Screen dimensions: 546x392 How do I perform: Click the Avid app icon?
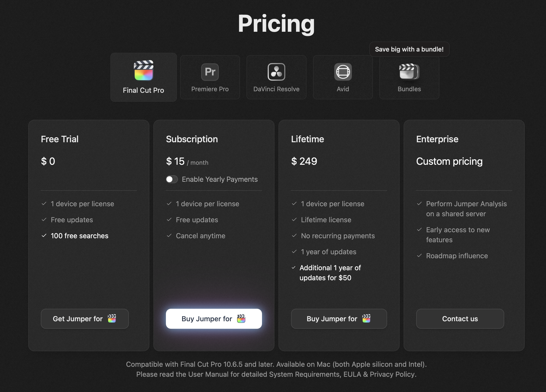click(x=343, y=72)
